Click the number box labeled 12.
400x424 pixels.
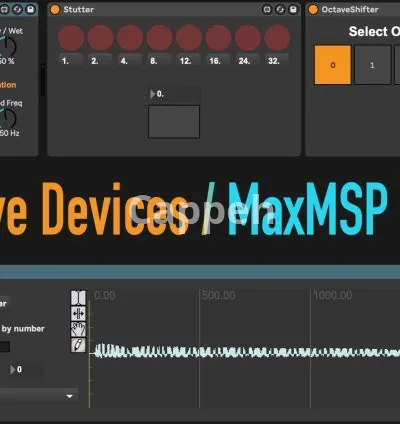[x=189, y=61]
